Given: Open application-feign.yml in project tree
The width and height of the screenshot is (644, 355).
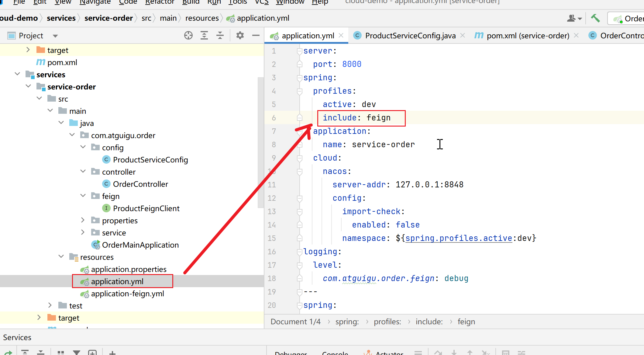Looking at the screenshot, I should click(x=127, y=294).
